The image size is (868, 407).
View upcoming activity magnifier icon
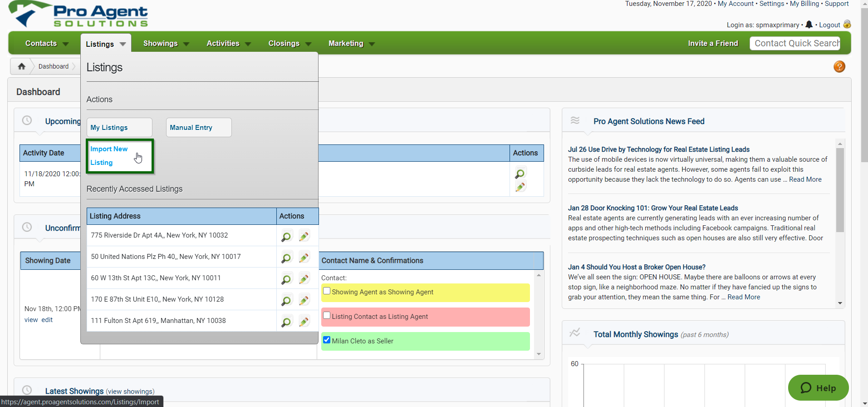(520, 174)
